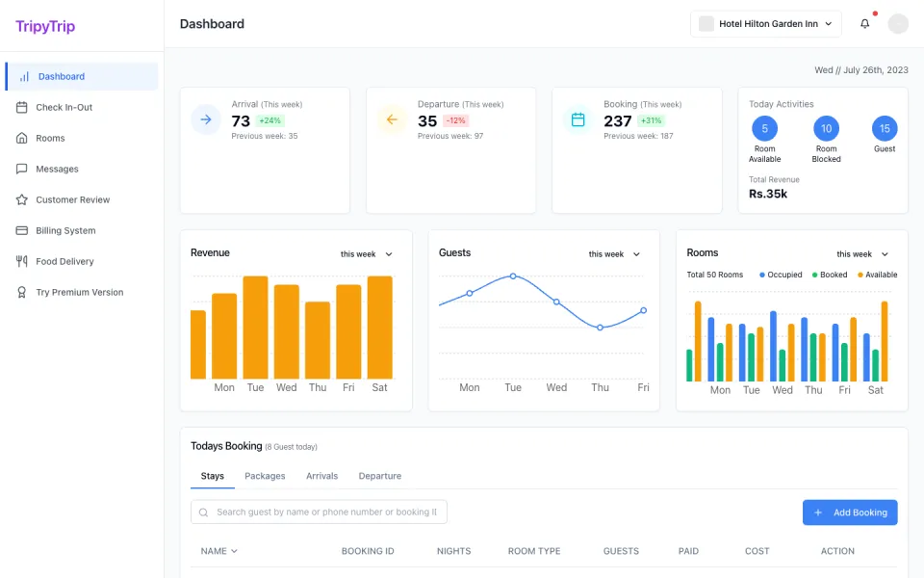Viewport: 924px width, 578px height.
Task: Click the Tue point on Guests chart
Action: [x=513, y=276]
